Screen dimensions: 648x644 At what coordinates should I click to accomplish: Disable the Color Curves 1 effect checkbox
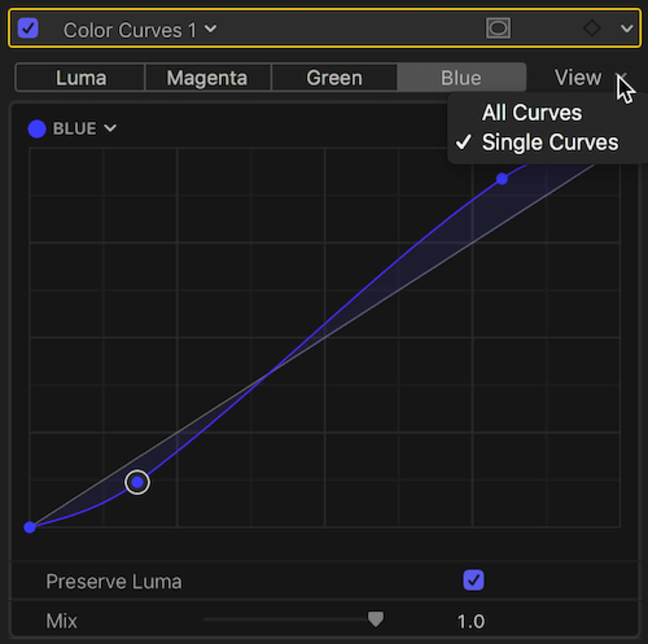pos(28,28)
